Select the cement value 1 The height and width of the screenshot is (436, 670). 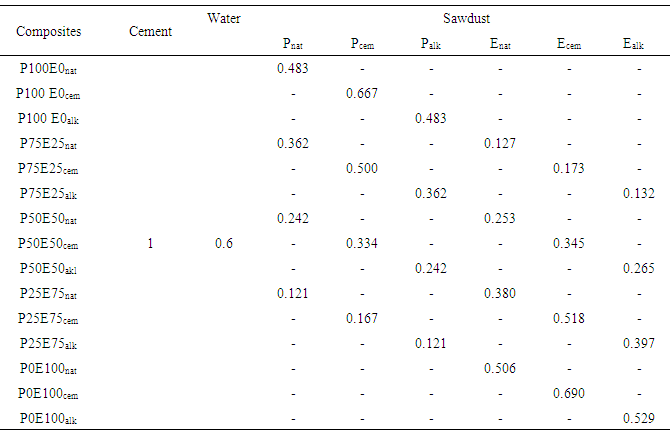151,243
